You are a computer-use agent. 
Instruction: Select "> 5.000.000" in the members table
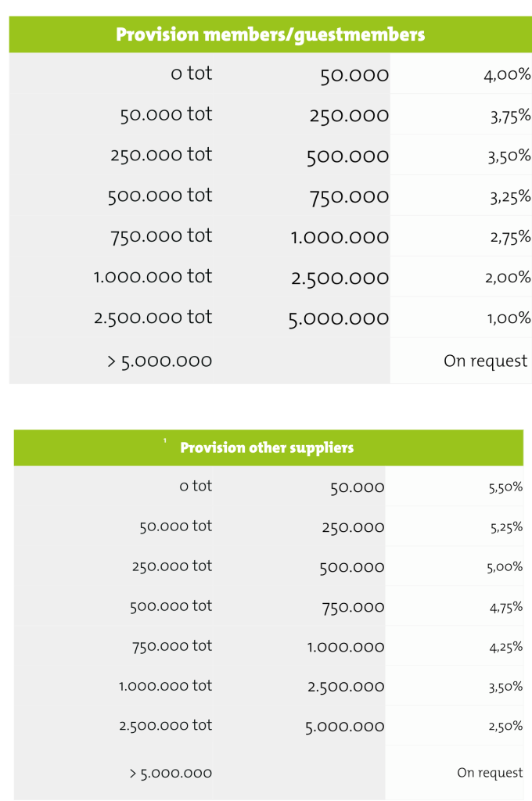coord(160,361)
